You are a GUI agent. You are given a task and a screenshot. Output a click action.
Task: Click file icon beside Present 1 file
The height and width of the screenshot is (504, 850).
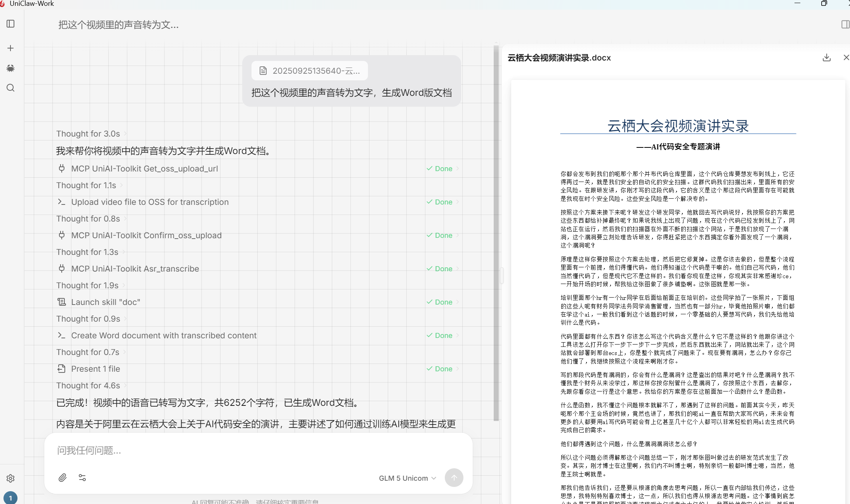pos(61,369)
